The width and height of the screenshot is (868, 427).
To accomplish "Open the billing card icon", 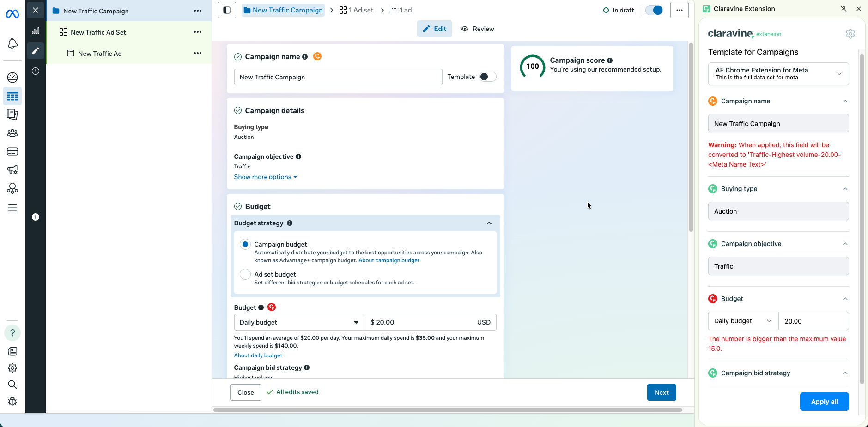I will click(x=12, y=151).
